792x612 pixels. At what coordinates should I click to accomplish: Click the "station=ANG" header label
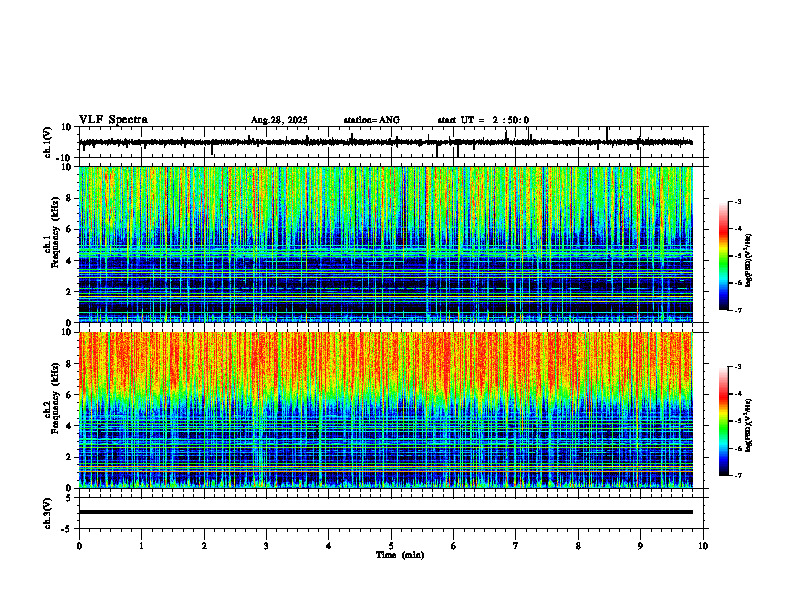(x=371, y=120)
